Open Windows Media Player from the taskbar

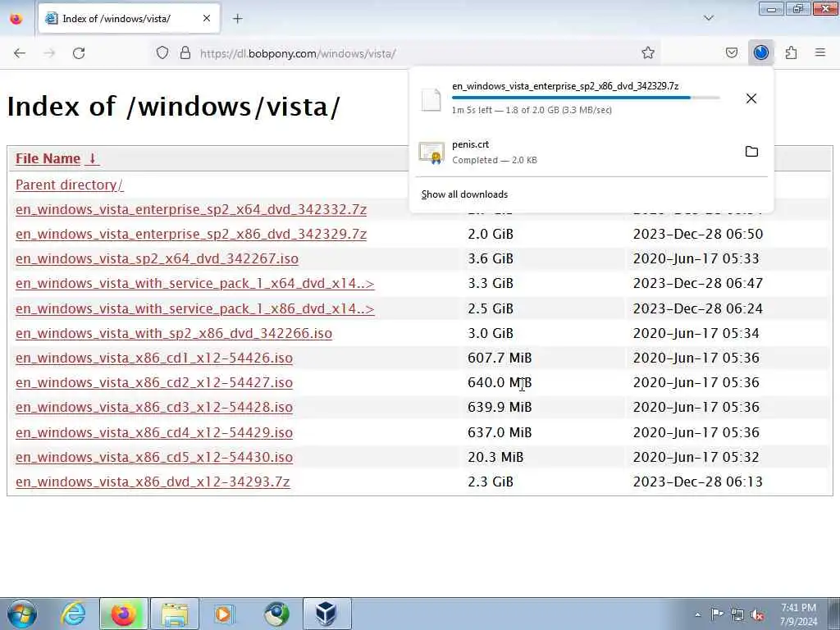225,614
